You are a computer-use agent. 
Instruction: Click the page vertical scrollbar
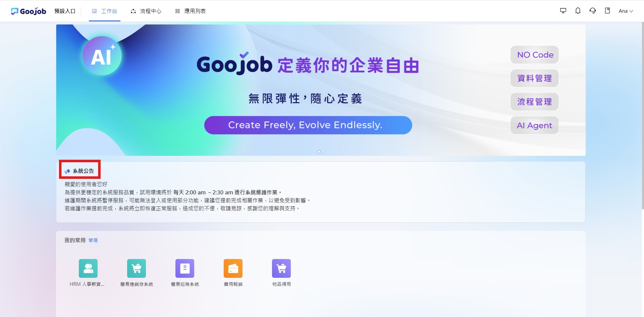(642, 116)
